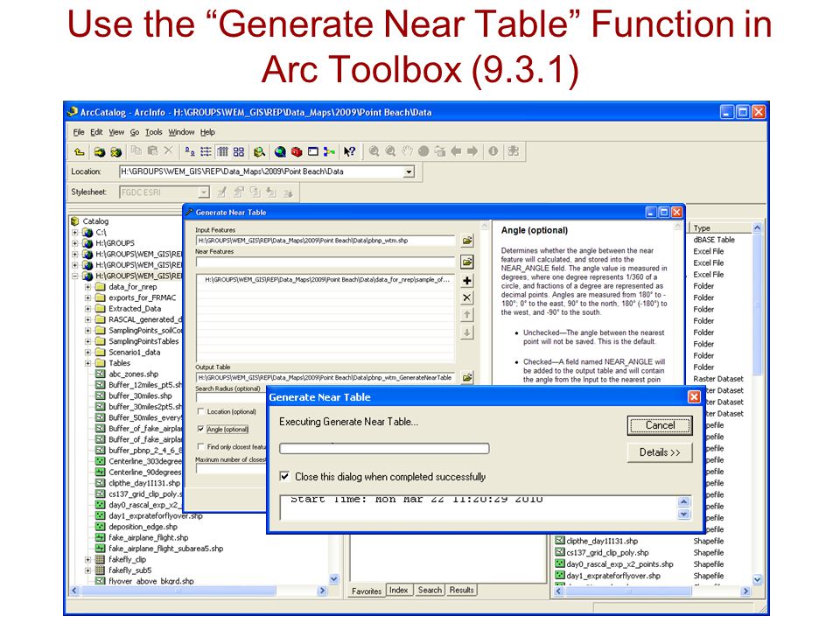Expand the Extracted_Data folder
The image size is (840, 630).
click(87, 309)
